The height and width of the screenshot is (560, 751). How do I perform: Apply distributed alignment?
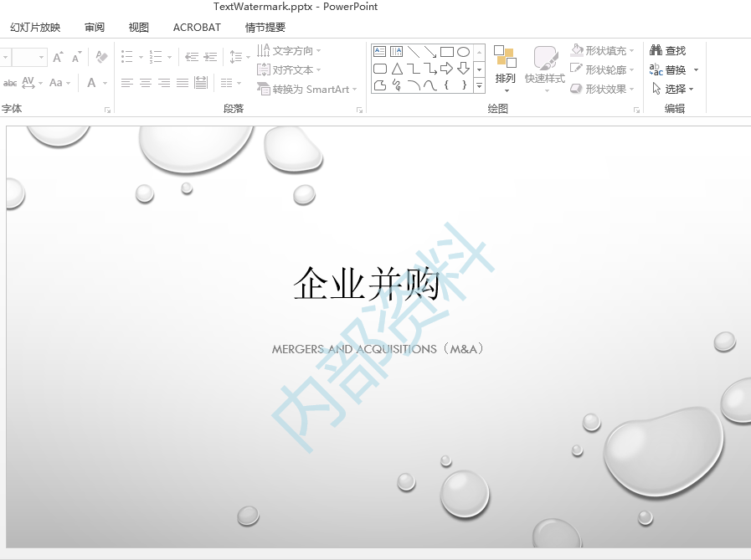coord(201,84)
